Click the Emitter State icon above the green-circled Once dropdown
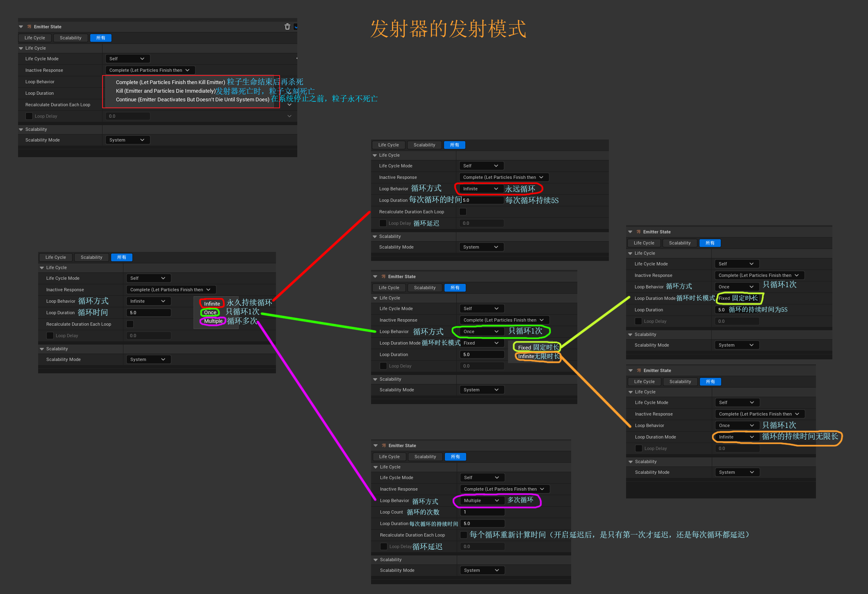 tap(383, 276)
